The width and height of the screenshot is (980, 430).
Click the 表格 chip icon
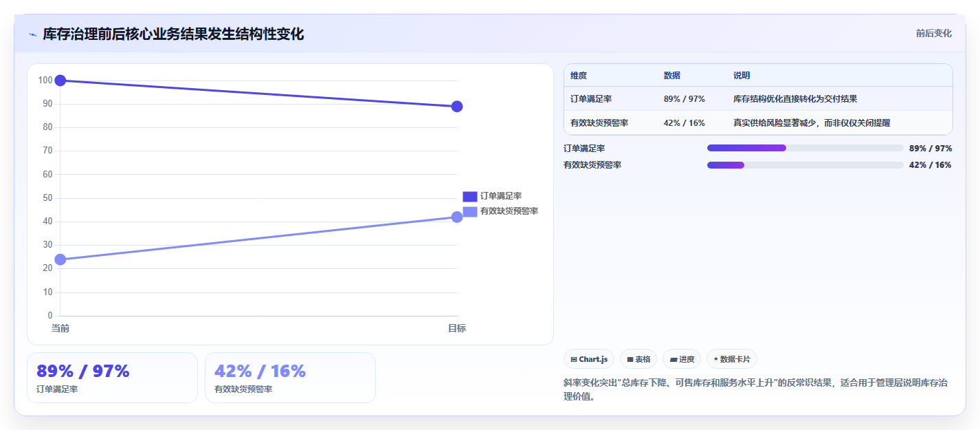click(630, 359)
